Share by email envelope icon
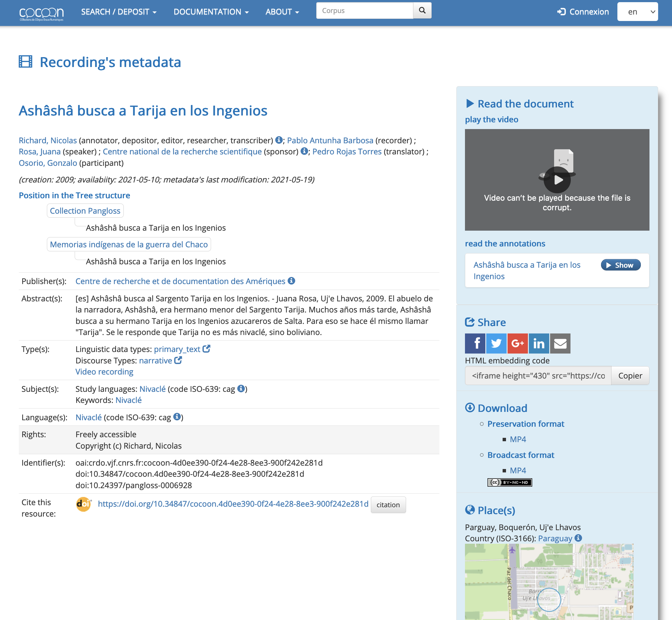 (560, 343)
